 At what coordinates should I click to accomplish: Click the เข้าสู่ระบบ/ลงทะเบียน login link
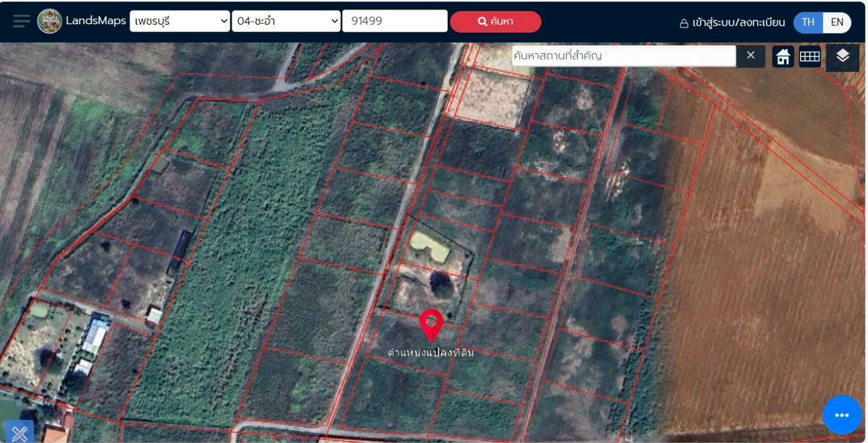[738, 22]
